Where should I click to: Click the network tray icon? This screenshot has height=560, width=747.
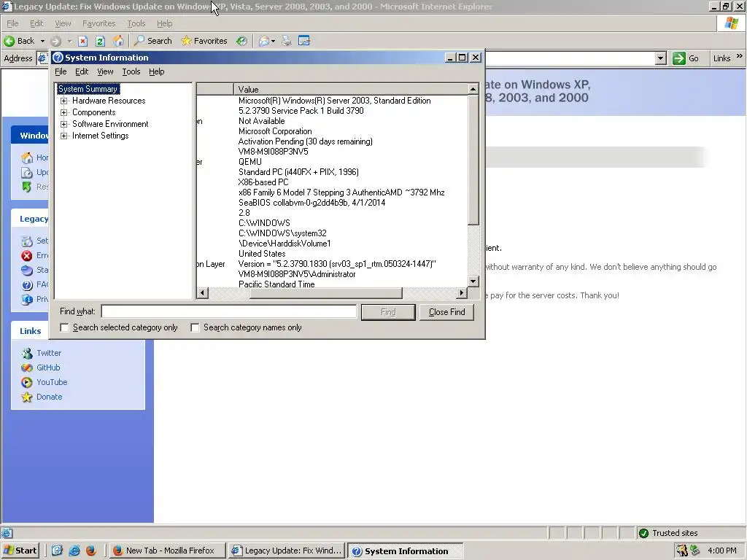click(694, 551)
